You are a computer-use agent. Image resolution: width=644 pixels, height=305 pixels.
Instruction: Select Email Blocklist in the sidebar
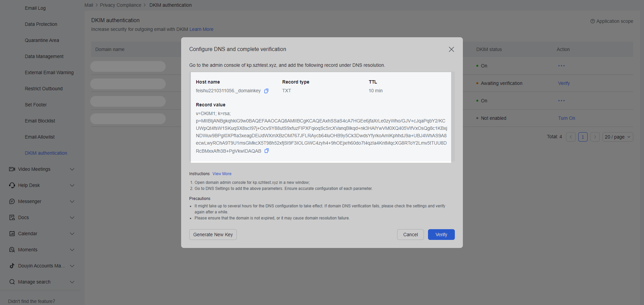click(x=40, y=121)
